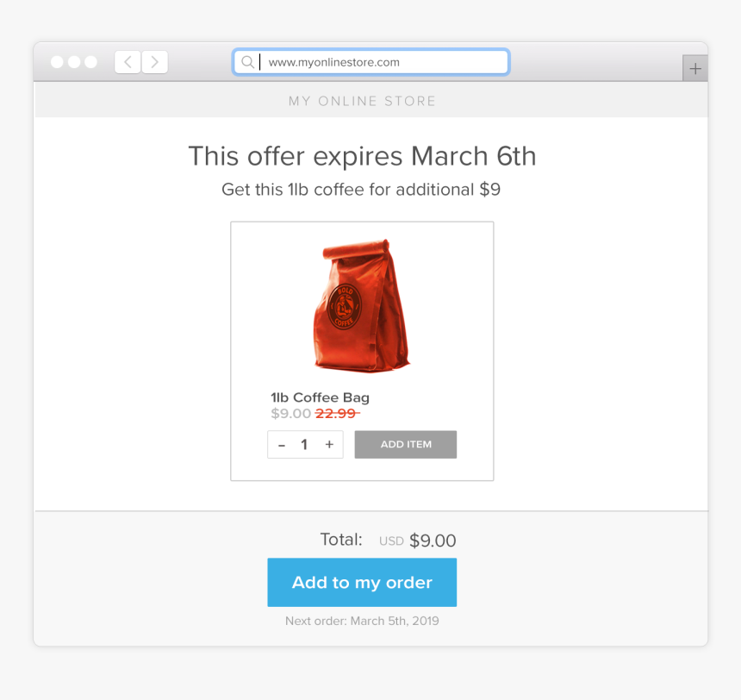Click the 1lb Coffee Bag product title
The height and width of the screenshot is (700, 741).
pyautogui.click(x=320, y=397)
